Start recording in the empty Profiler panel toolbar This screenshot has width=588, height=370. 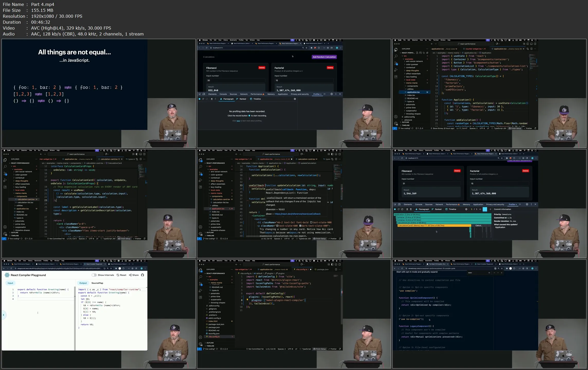(200, 99)
